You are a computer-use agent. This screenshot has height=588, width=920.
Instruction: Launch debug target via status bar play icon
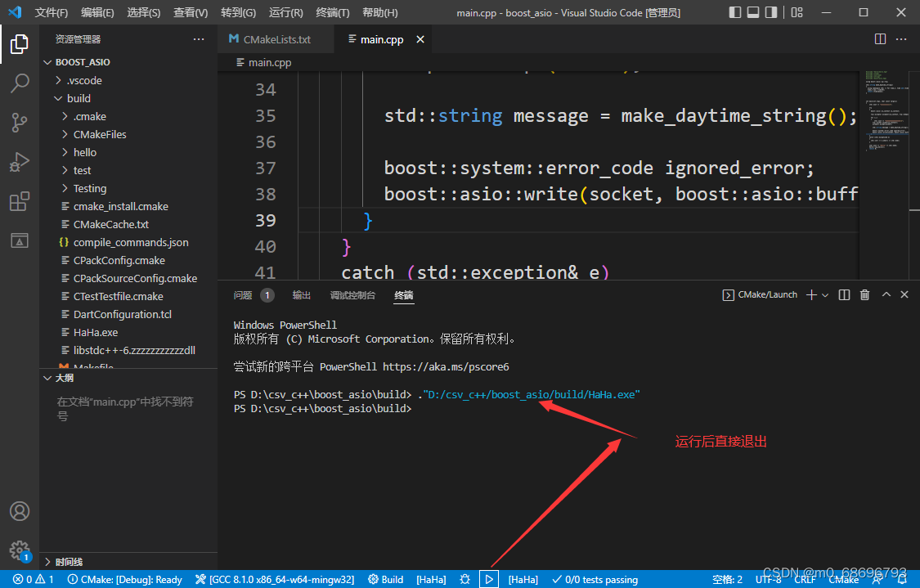[x=488, y=579]
